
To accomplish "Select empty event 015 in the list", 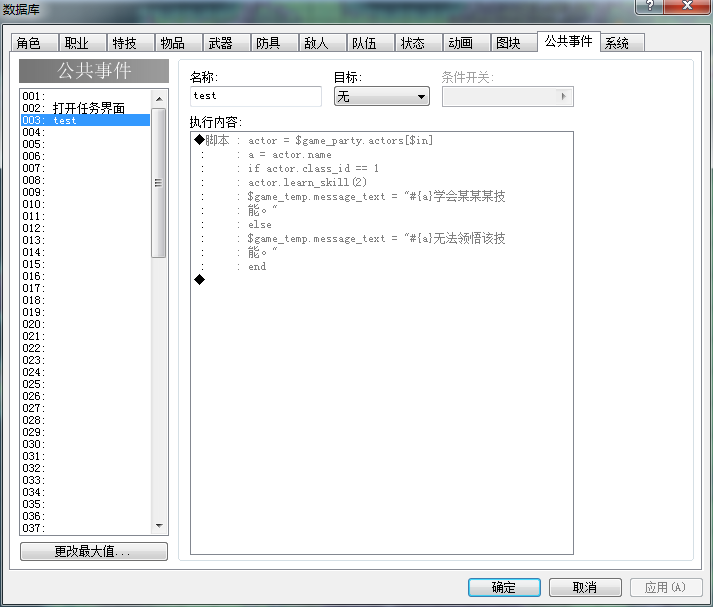I will pos(85,264).
